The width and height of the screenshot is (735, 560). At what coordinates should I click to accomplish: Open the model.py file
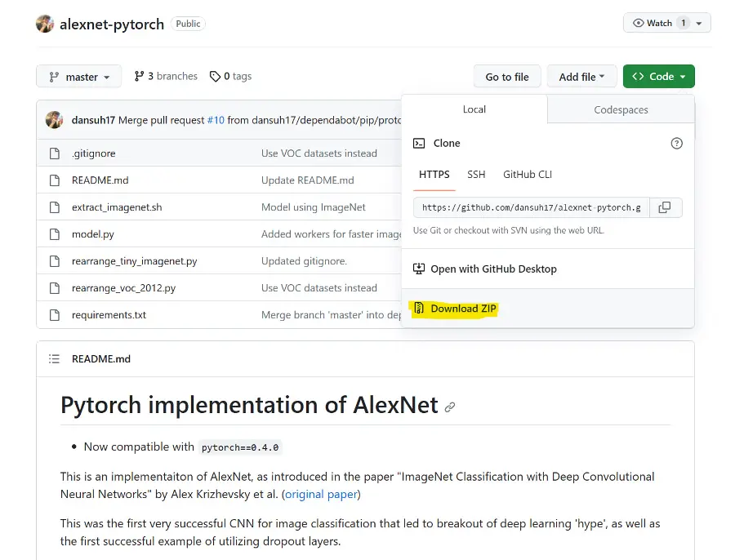(x=93, y=234)
